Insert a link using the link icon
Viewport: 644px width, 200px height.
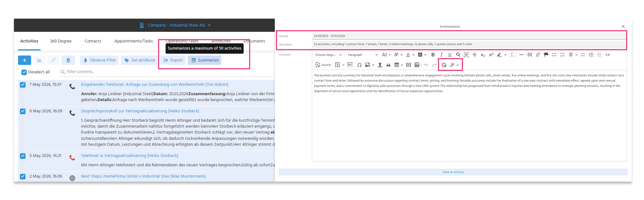tap(538, 55)
